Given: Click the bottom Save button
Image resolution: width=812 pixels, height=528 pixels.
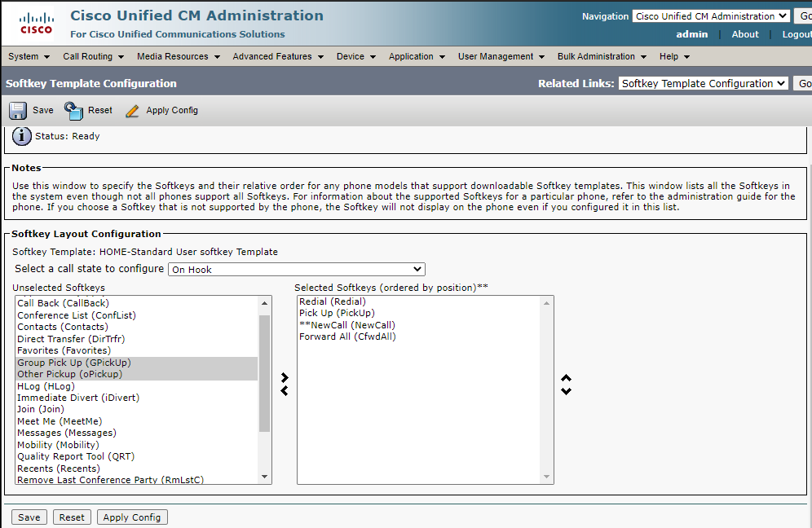Looking at the screenshot, I should [x=29, y=517].
